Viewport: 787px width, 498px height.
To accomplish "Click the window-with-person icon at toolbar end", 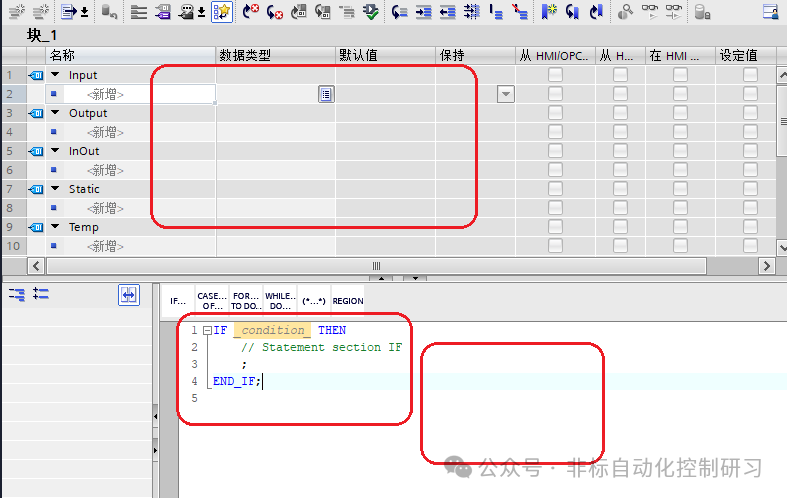I will pyautogui.click(x=770, y=12).
